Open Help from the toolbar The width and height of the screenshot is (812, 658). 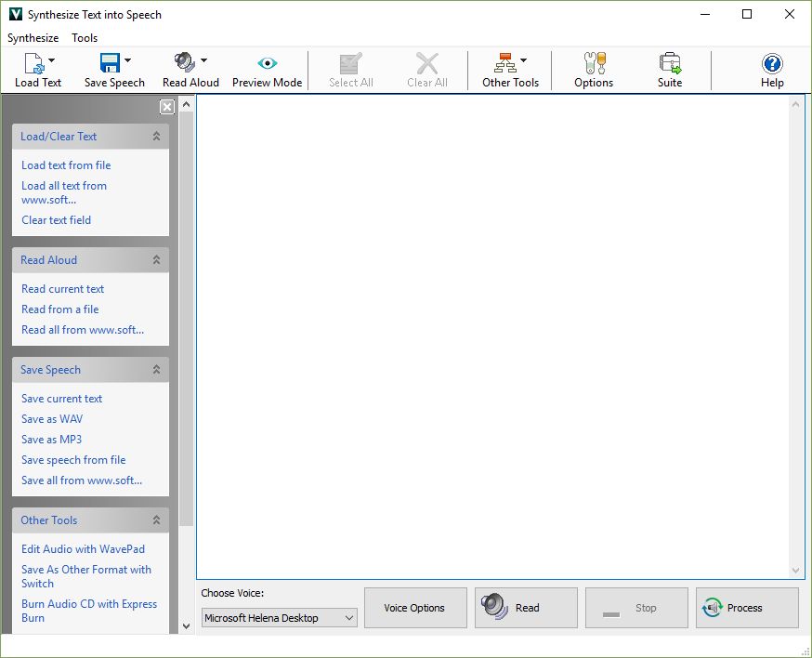772,70
